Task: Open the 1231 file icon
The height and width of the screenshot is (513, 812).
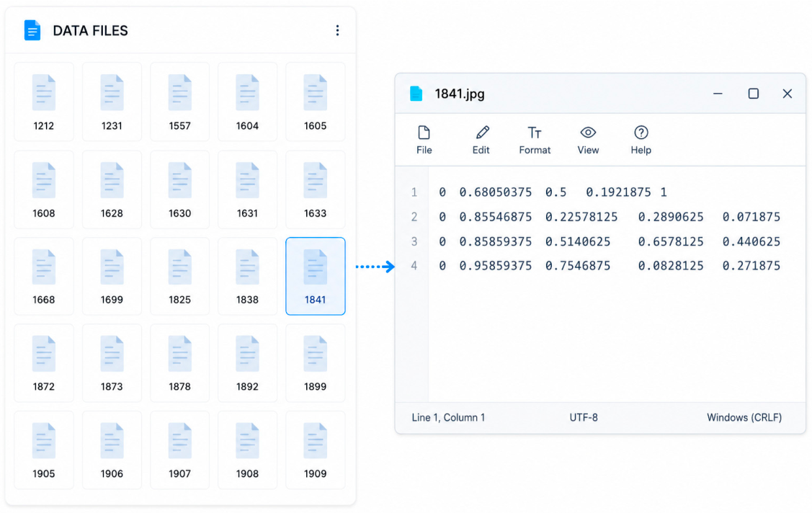Action: [x=112, y=102]
